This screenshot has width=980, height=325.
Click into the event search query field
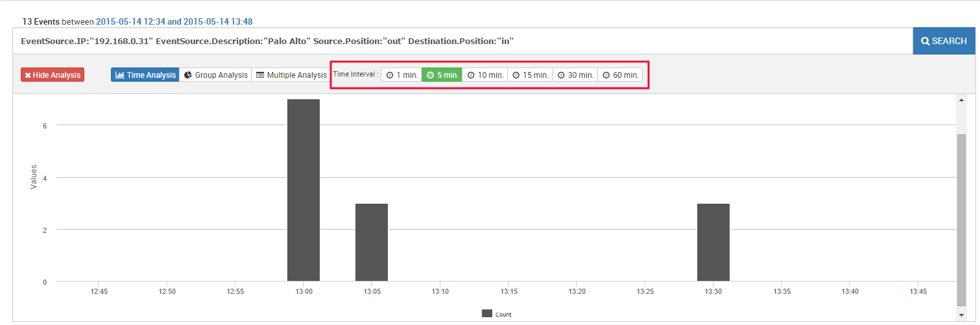pyautogui.click(x=462, y=41)
